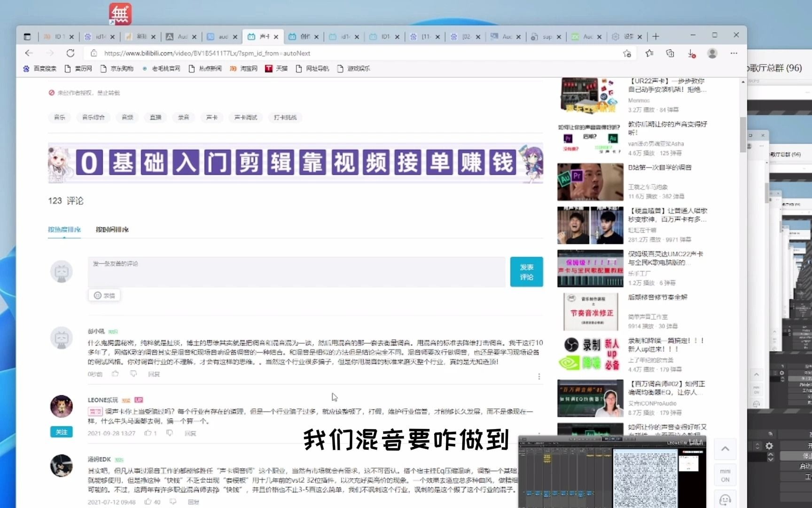Open 百万调音师#02 video title
Viewport: 812px width, 508px height.
(667, 388)
